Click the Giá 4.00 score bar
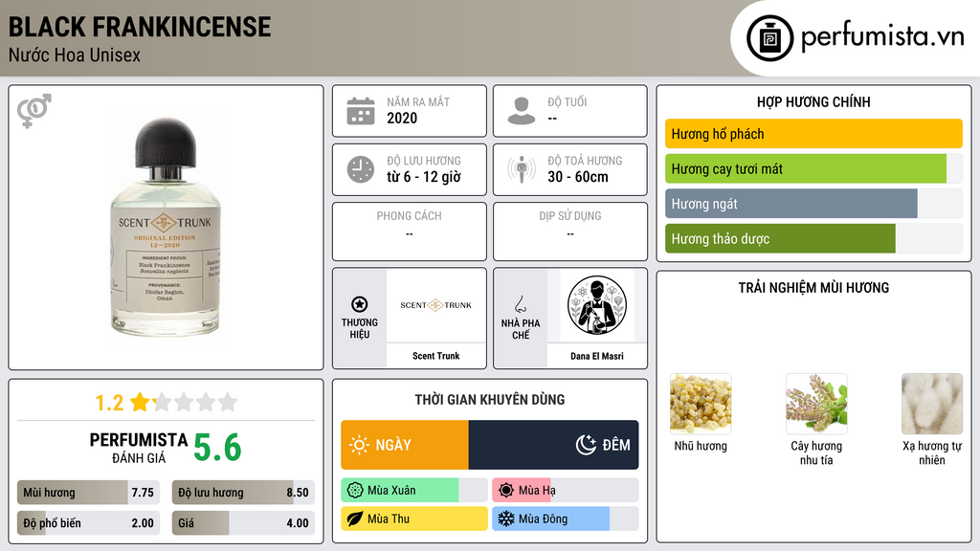980x551 pixels. point(243,523)
